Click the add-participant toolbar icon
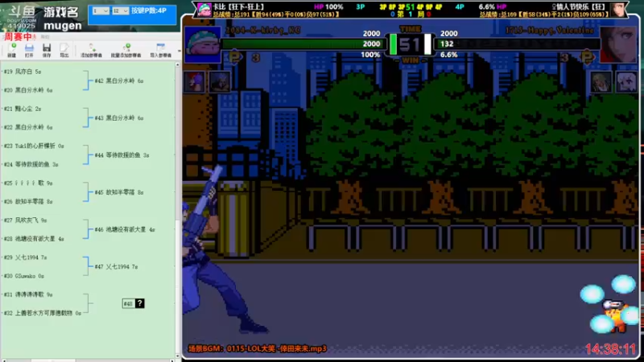This screenshot has width=644, height=362. (x=91, y=50)
